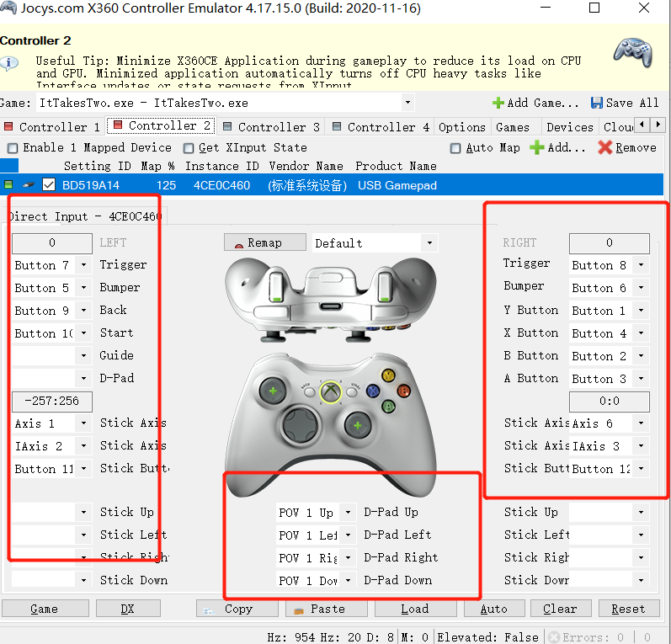Click the Load button

click(x=416, y=609)
